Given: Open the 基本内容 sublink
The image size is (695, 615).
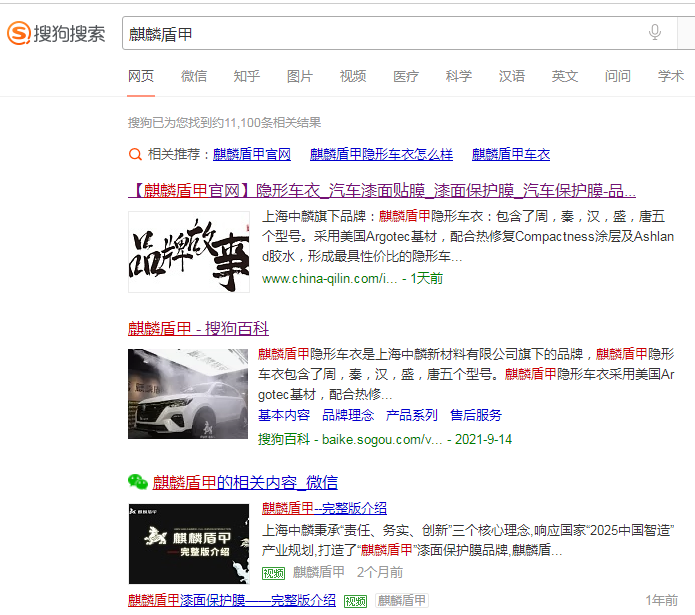Looking at the screenshot, I should (x=284, y=415).
